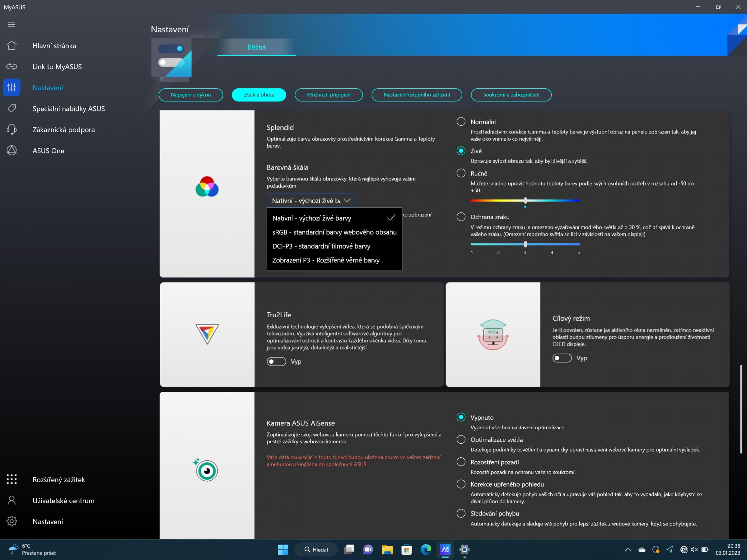
Task: Open Windows Settings gear in taskbar
Action: [464, 549]
